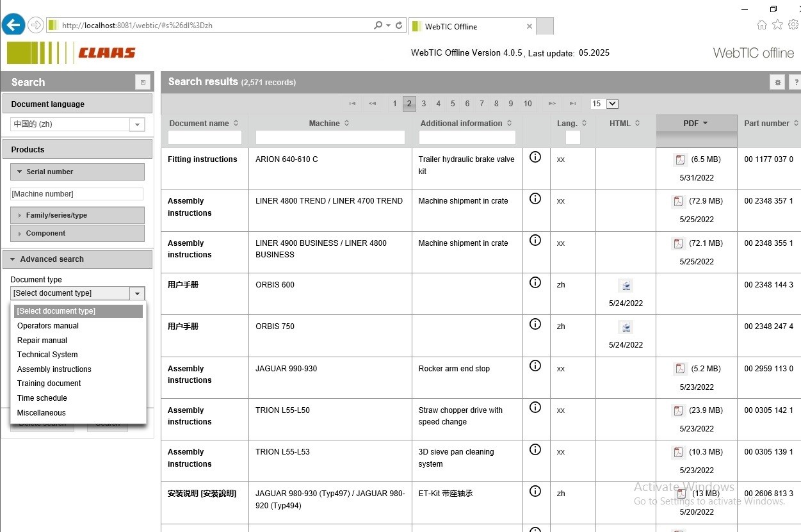Close the WebTIC Offline tab
Screen dimensions: 801x532
tap(529, 26)
